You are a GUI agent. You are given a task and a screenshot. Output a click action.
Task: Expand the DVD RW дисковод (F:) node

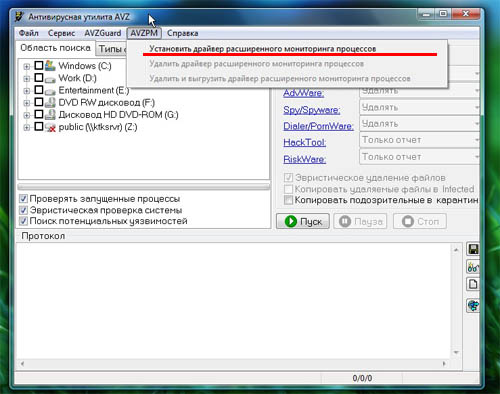click(x=26, y=103)
